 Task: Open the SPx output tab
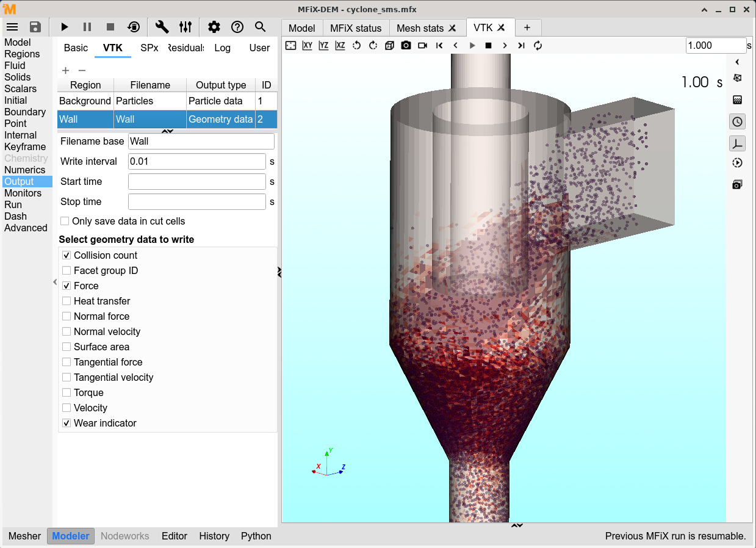pyautogui.click(x=149, y=48)
